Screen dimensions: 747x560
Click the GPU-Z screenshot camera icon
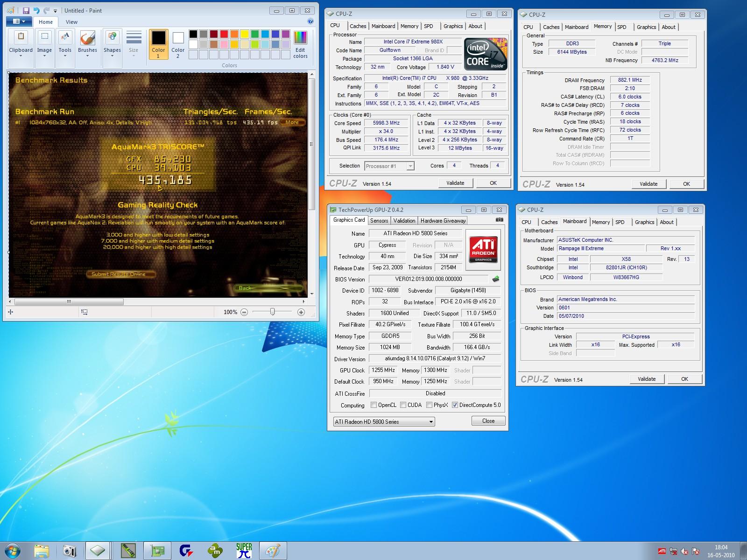tap(500, 220)
